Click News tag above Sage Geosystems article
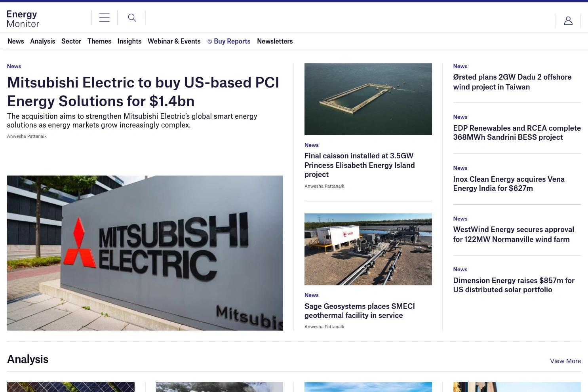Viewport: 588px width, 392px height. [312, 295]
